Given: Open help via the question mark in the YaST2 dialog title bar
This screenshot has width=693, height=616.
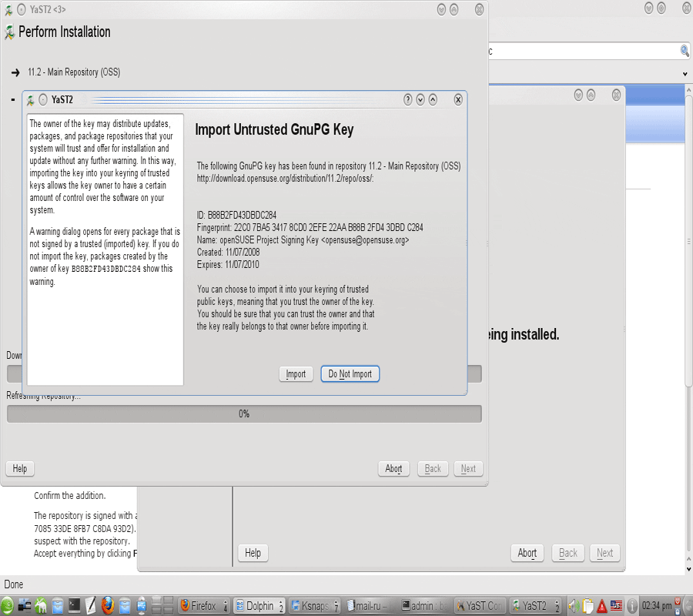Looking at the screenshot, I should [x=407, y=100].
